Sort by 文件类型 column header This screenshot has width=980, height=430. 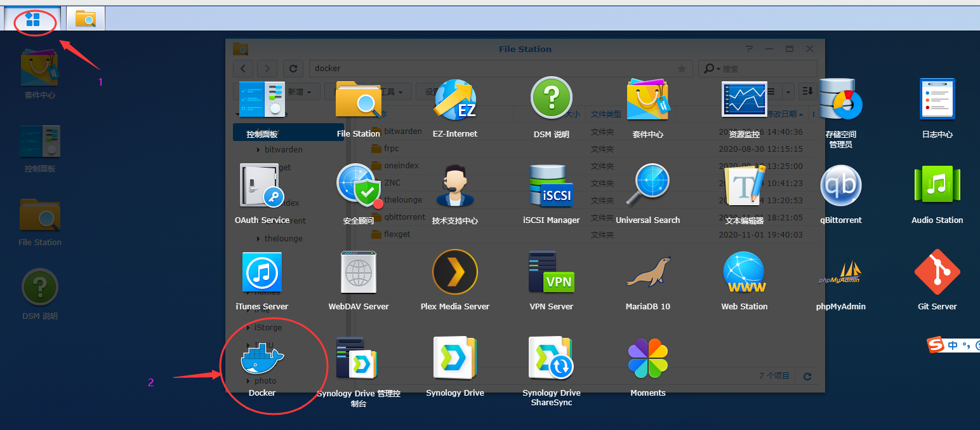606,114
